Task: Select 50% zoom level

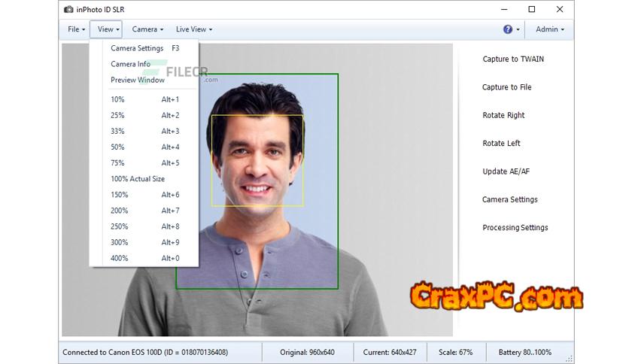Action: 118,147
